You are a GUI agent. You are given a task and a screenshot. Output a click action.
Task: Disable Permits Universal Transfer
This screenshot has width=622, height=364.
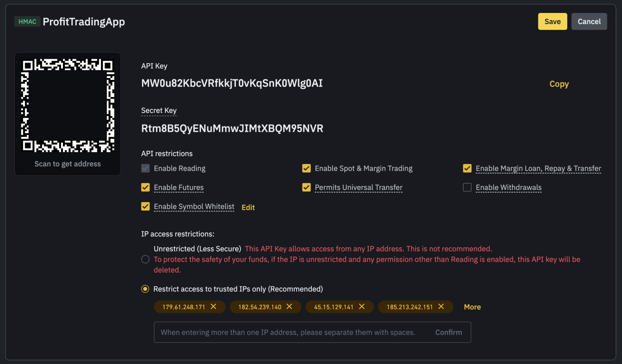click(306, 187)
